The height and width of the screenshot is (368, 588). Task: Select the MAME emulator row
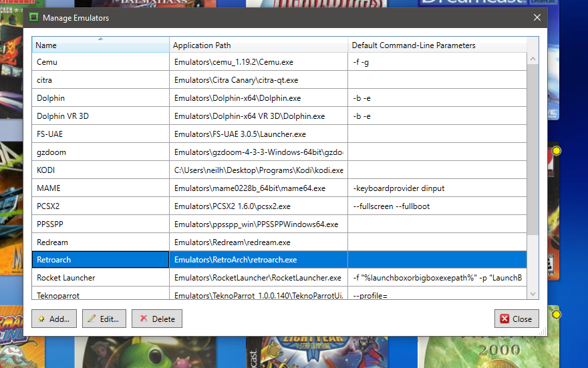click(279, 188)
